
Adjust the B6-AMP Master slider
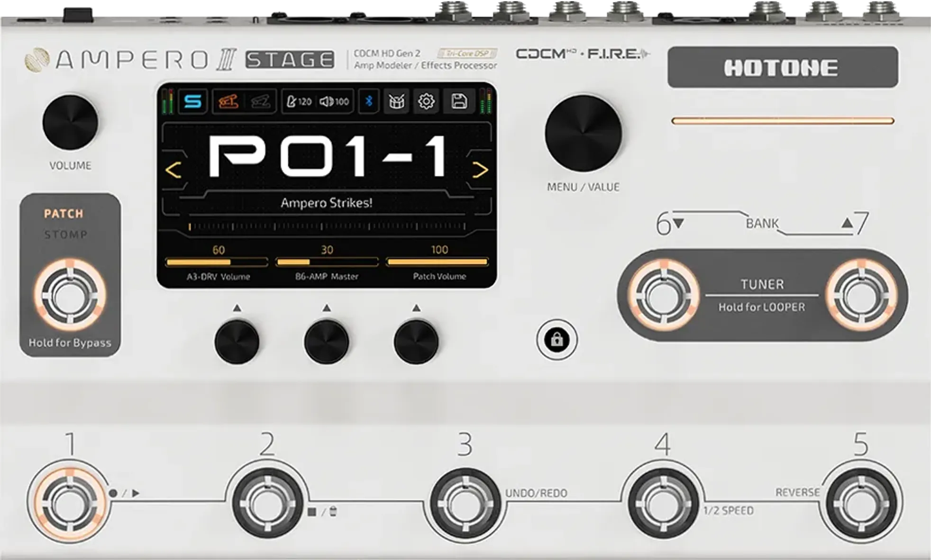[327, 262]
